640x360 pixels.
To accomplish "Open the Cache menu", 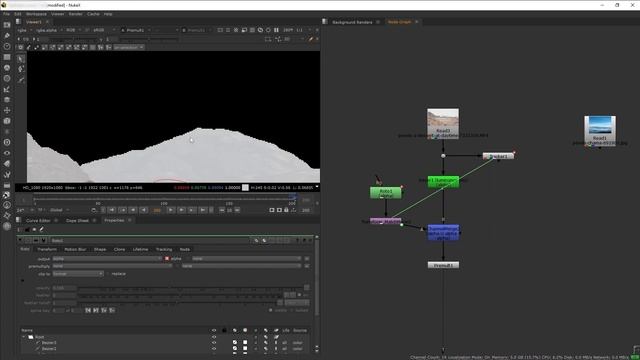I will tap(93, 14).
